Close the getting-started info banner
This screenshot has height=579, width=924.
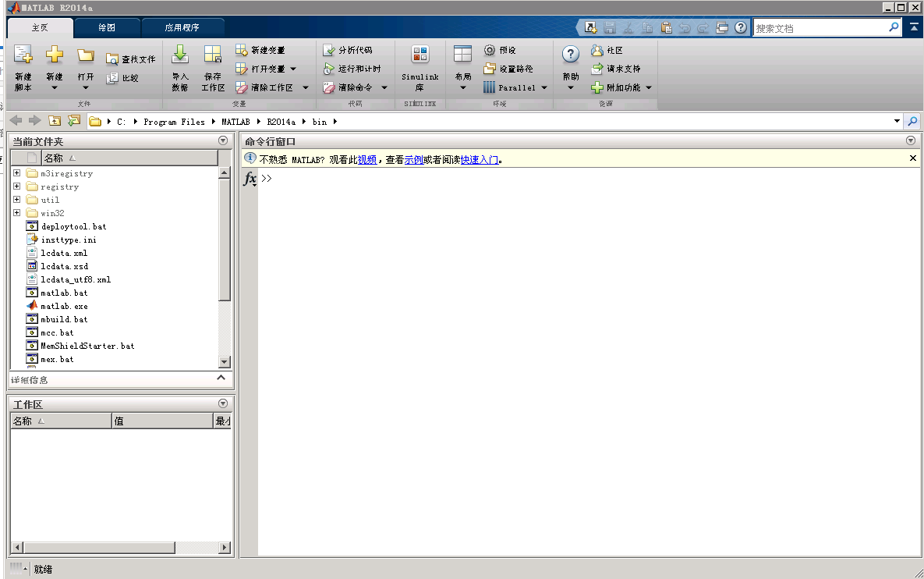tap(913, 158)
